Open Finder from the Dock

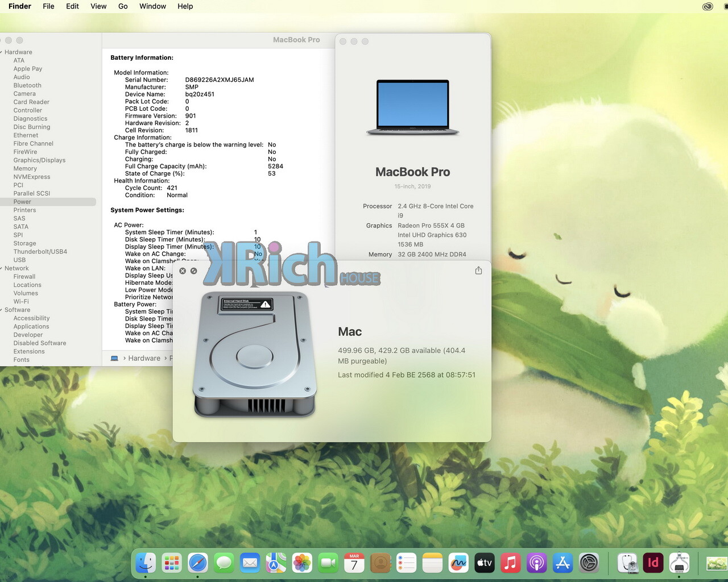pyautogui.click(x=146, y=563)
